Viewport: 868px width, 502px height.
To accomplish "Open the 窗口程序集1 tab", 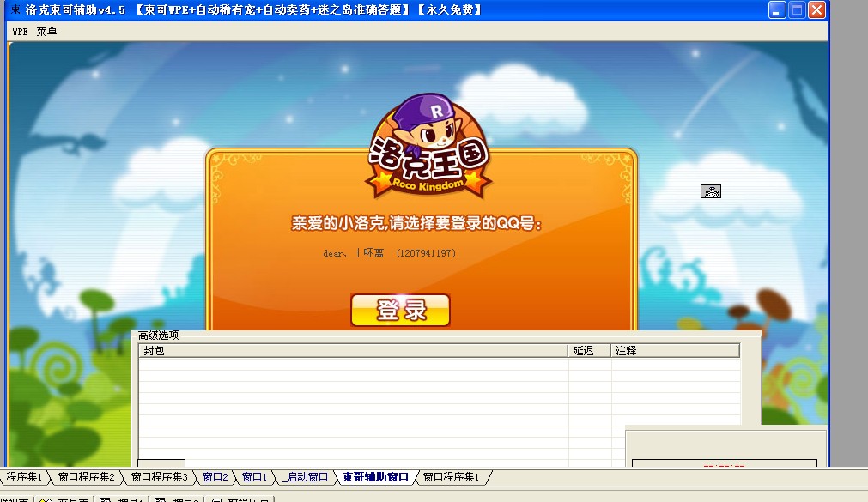I will 451,477.
